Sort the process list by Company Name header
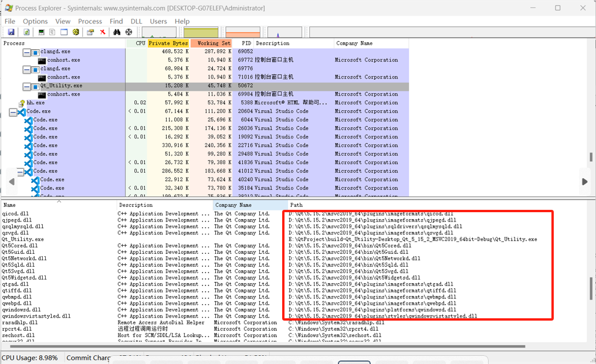596x364 pixels. (371, 43)
